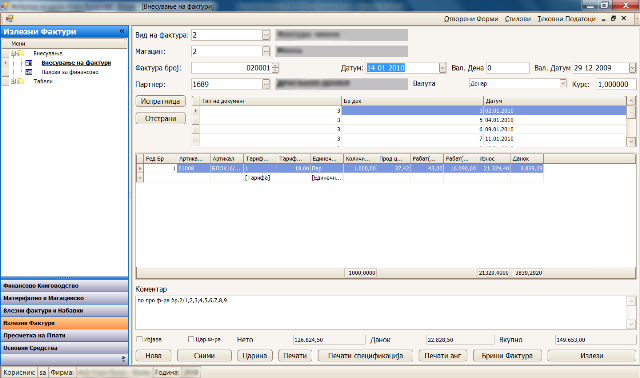The image size is (640, 378).
Task: Click the Тип на документ column header
Action: pyautogui.click(x=270, y=101)
